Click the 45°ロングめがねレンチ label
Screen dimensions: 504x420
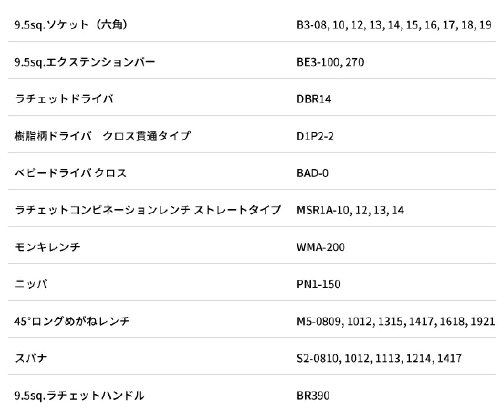point(72,321)
